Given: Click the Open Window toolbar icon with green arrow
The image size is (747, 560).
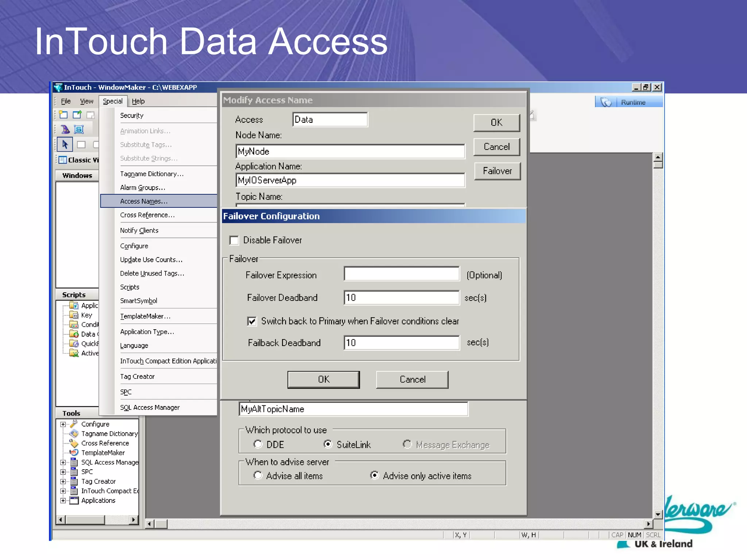Looking at the screenshot, I should point(77,115).
